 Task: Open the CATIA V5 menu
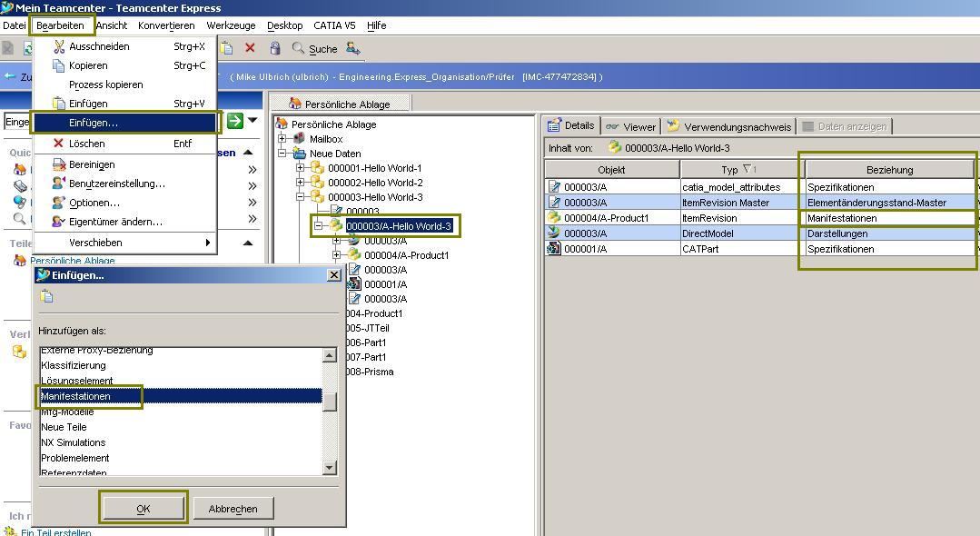tap(334, 25)
